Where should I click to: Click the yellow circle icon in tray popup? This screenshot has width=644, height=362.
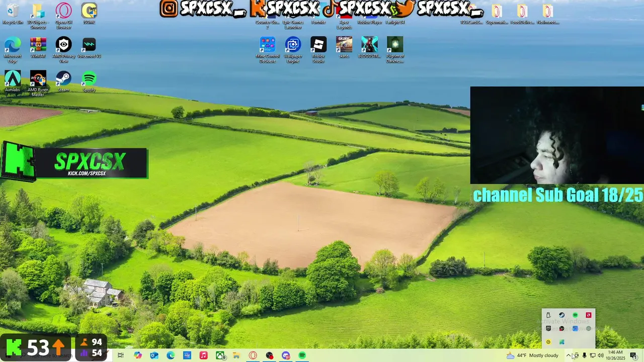coord(548,342)
